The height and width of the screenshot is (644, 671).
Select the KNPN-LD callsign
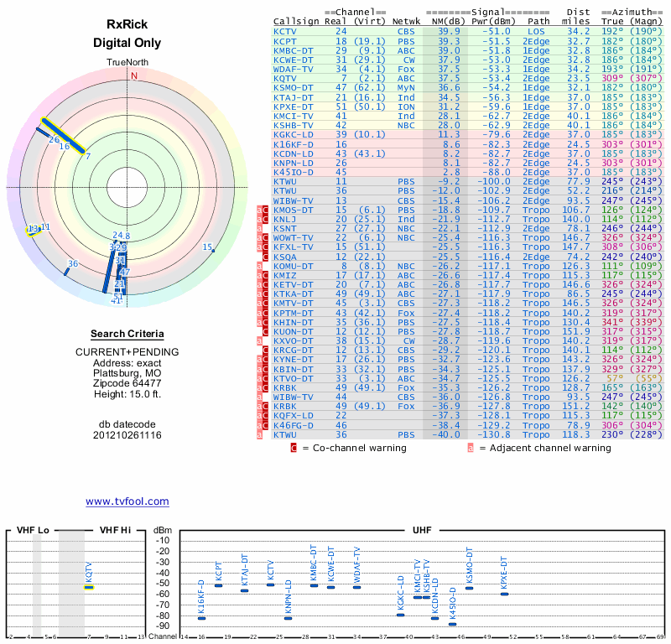point(294,163)
